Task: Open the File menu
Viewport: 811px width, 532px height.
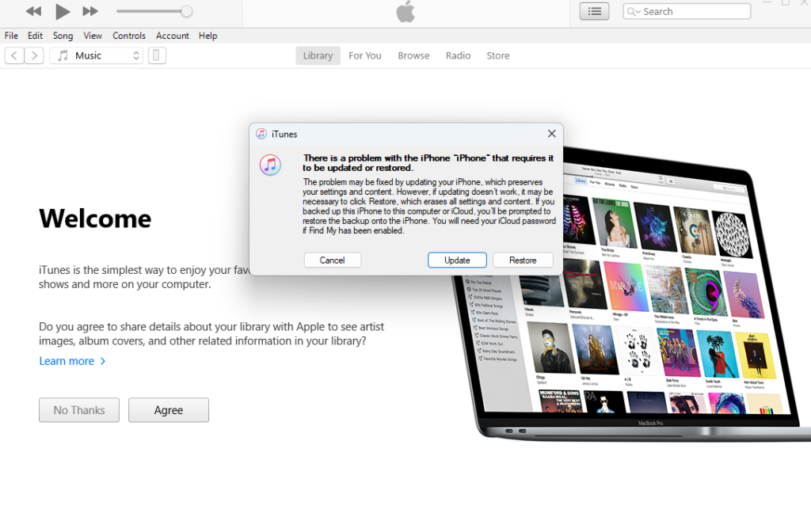Action: pos(11,36)
